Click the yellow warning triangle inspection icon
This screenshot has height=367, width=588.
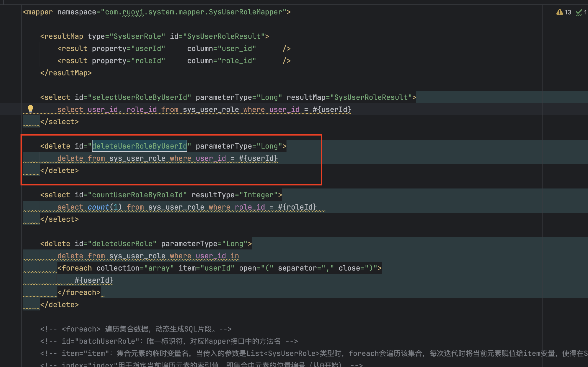point(559,12)
